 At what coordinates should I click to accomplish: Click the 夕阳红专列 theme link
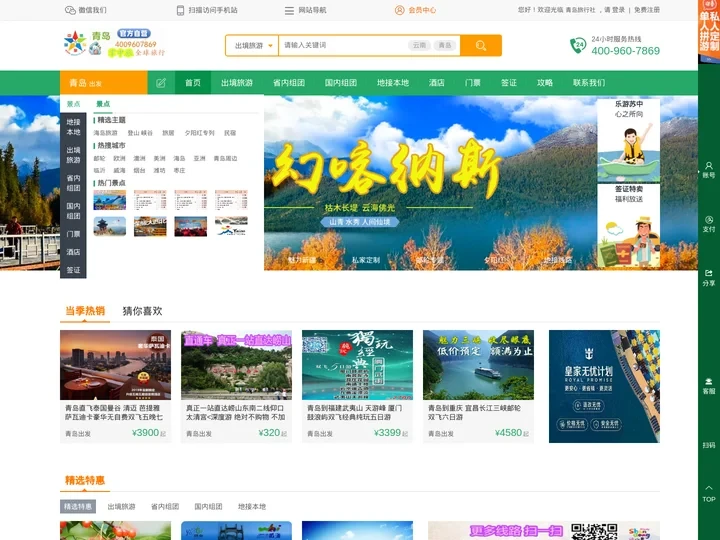199,133
